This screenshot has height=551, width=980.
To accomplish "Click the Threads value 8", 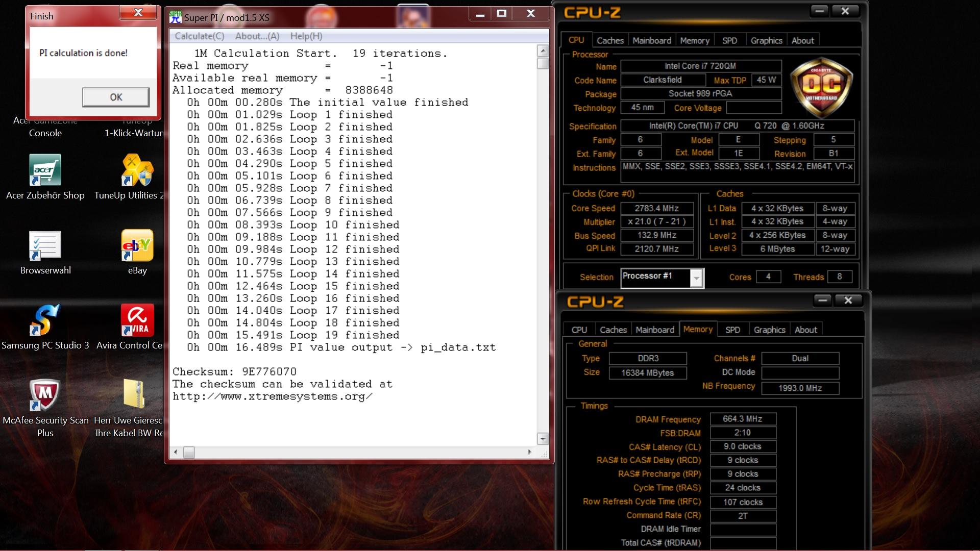I will click(839, 277).
